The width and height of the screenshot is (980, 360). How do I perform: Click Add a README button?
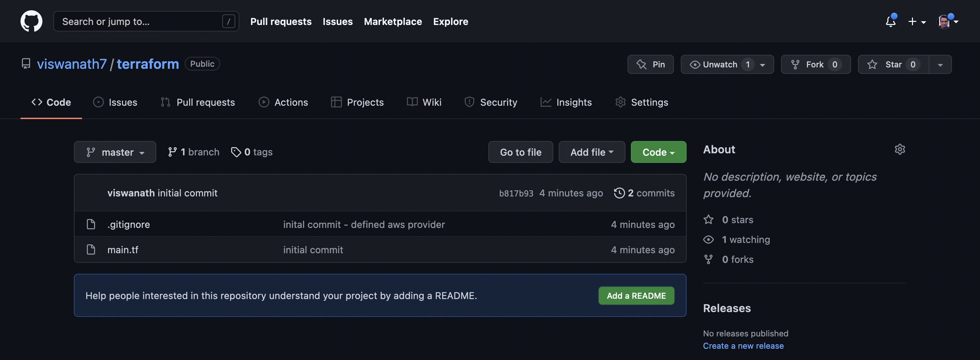[x=636, y=296]
